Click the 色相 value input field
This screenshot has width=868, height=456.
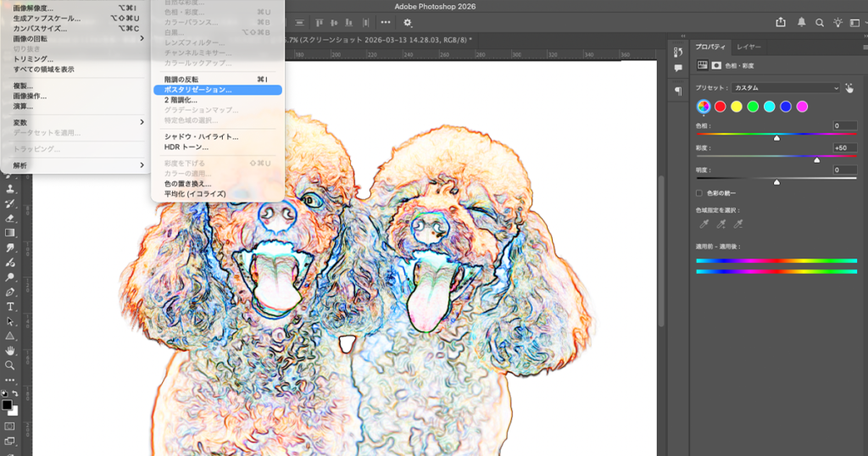point(844,125)
